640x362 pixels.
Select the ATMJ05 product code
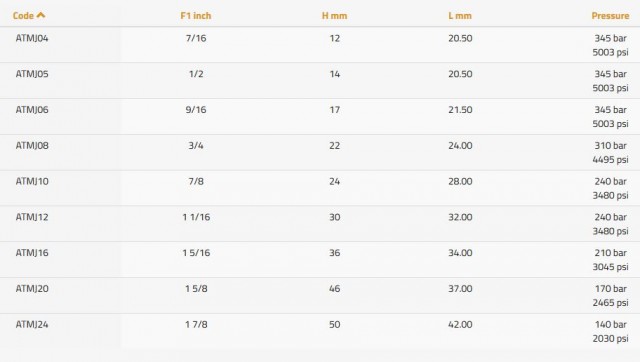(x=32, y=74)
